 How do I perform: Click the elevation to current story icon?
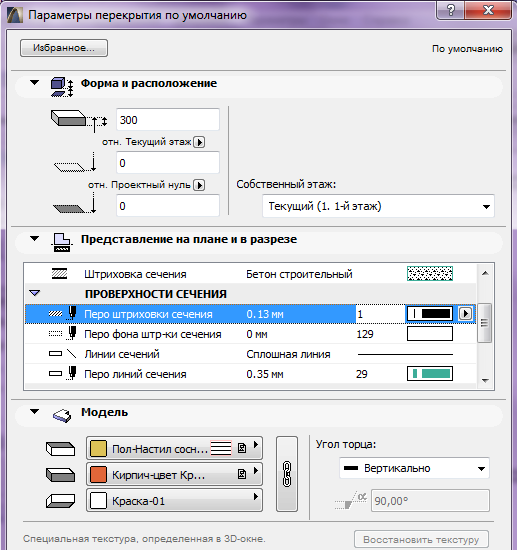[75, 162]
